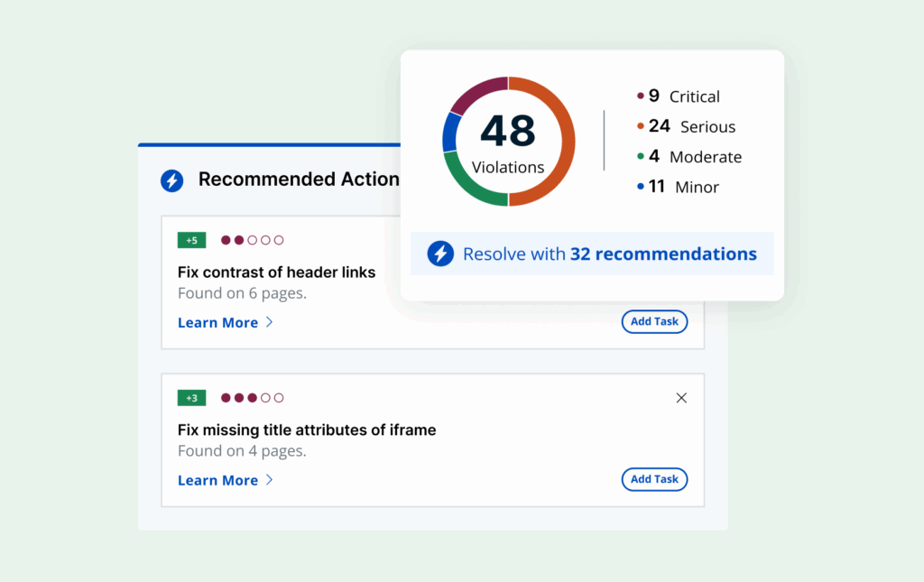The image size is (924, 582).
Task: Expand chevron next to first Learn More
Action: point(269,322)
